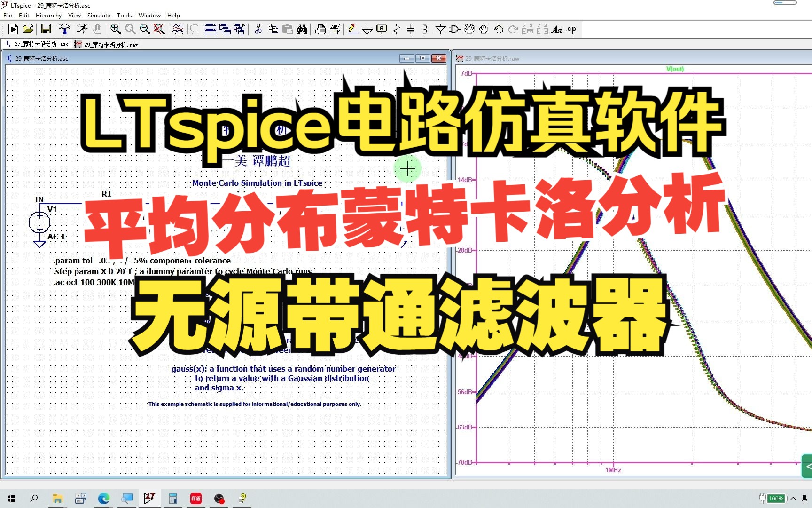The height and width of the screenshot is (508, 812).
Task: Click the Rotate component icon
Action: coord(528,30)
